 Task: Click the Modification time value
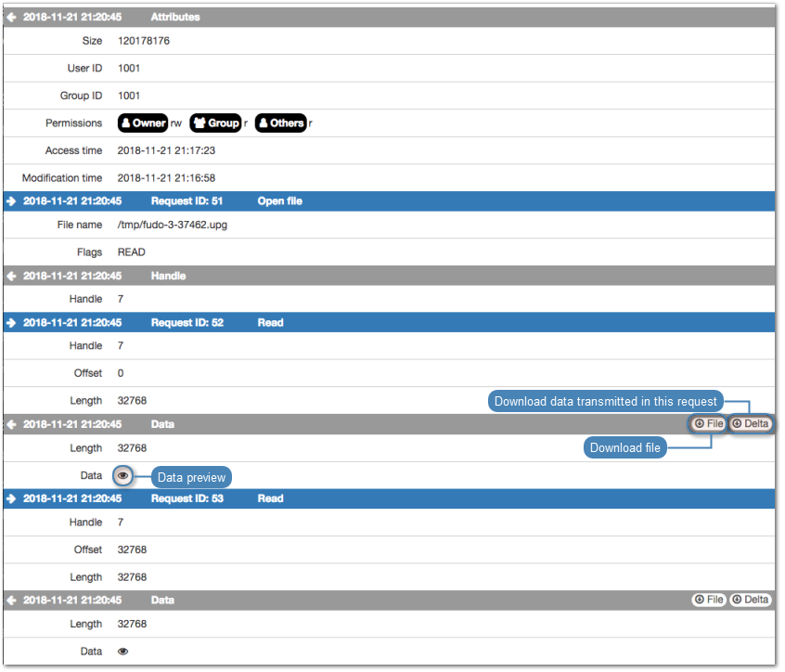pos(166,177)
